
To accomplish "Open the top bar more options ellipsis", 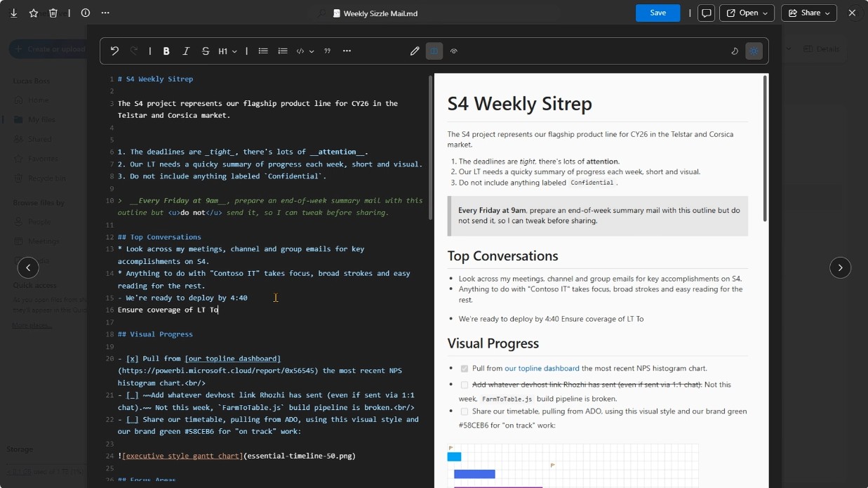I will (x=105, y=13).
